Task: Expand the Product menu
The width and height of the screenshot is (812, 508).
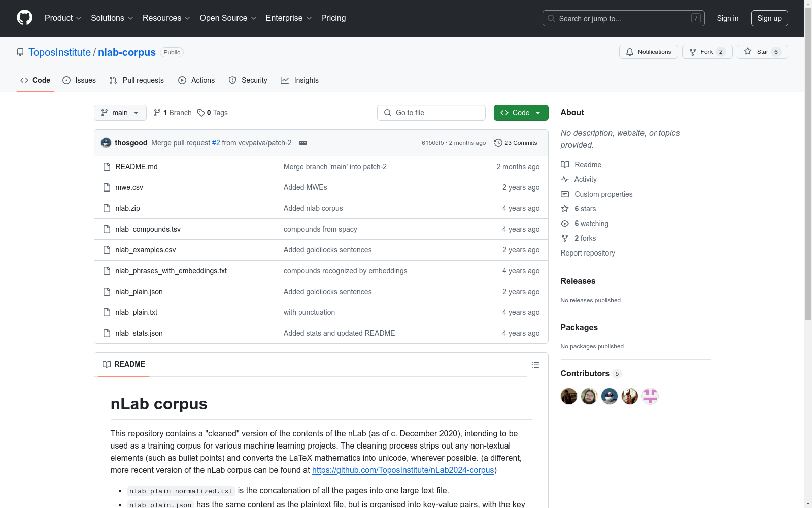Action: coord(63,18)
